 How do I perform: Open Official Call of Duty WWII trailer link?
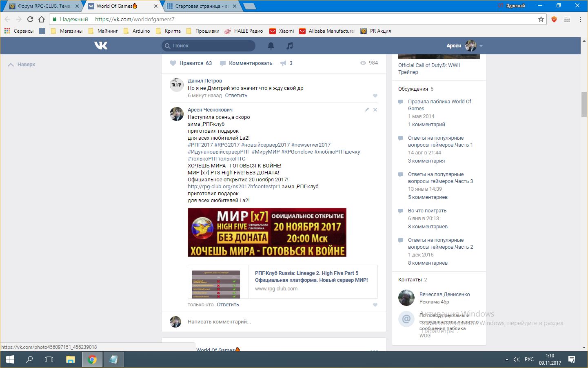click(429, 69)
